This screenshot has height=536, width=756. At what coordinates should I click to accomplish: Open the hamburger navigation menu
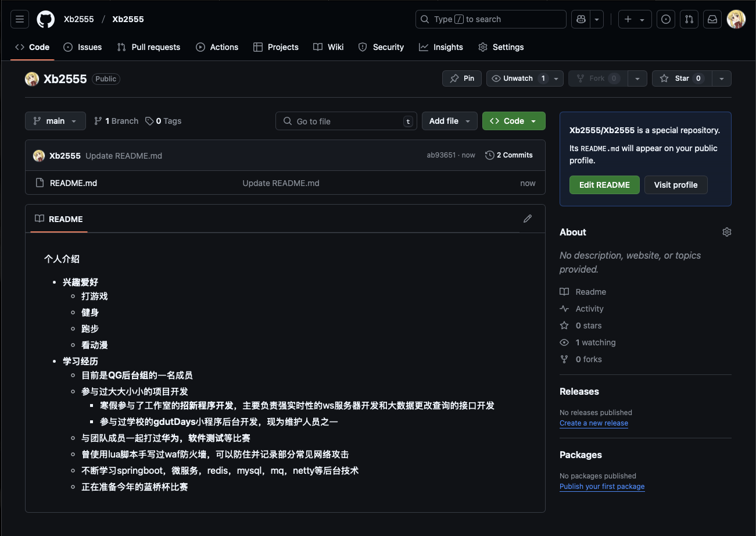(x=20, y=19)
